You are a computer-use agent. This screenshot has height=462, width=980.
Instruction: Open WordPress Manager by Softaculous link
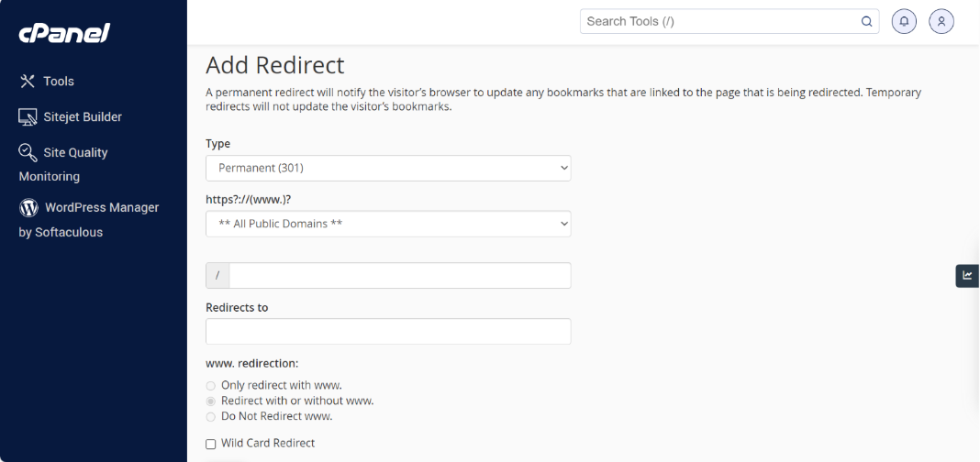click(x=101, y=208)
